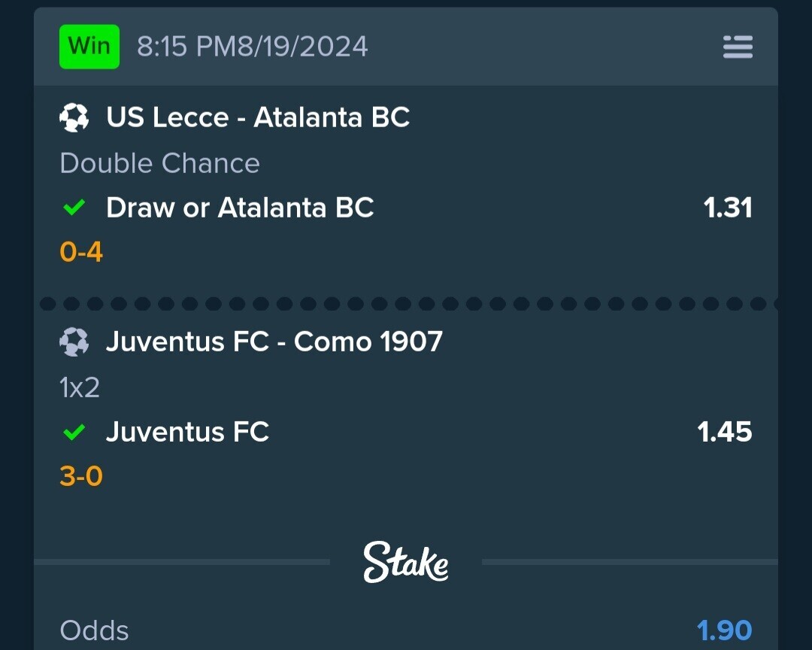Image resolution: width=812 pixels, height=650 pixels.
Task: Open the US Lecce - Atalanta BC match
Action: point(258,117)
